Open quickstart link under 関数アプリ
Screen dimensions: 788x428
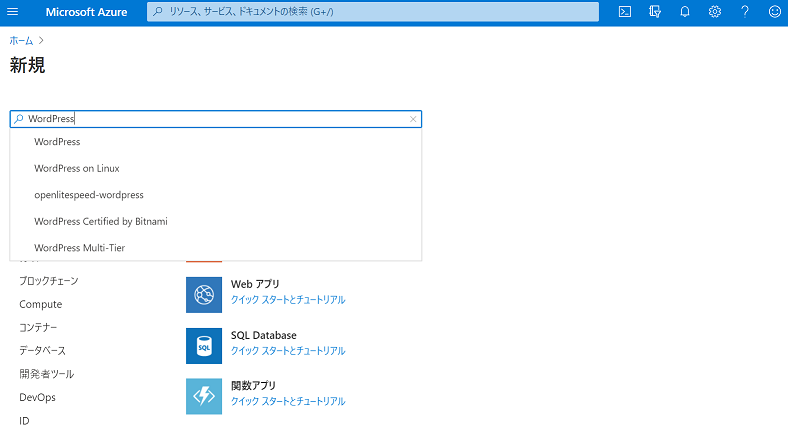[x=288, y=401]
